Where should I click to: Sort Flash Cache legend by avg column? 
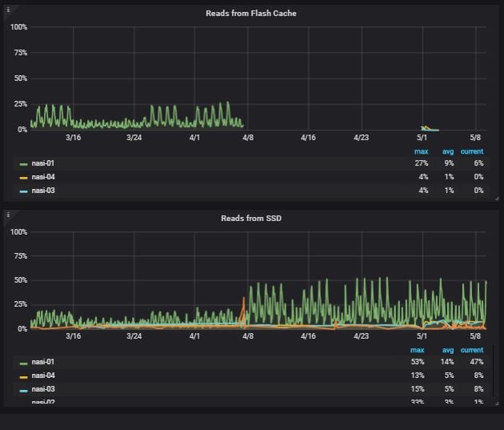tap(448, 151)
